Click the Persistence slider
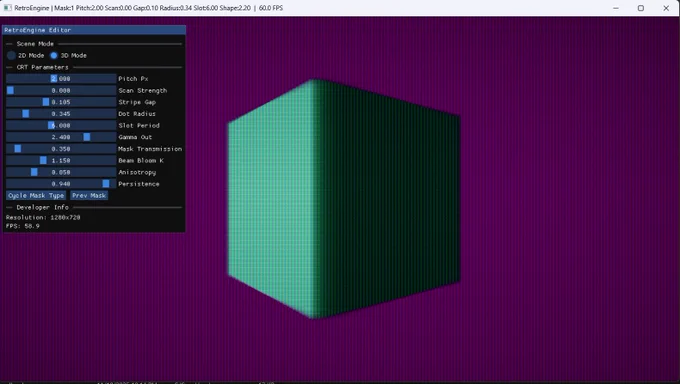680x384 pixels. (x=61, y=184)
